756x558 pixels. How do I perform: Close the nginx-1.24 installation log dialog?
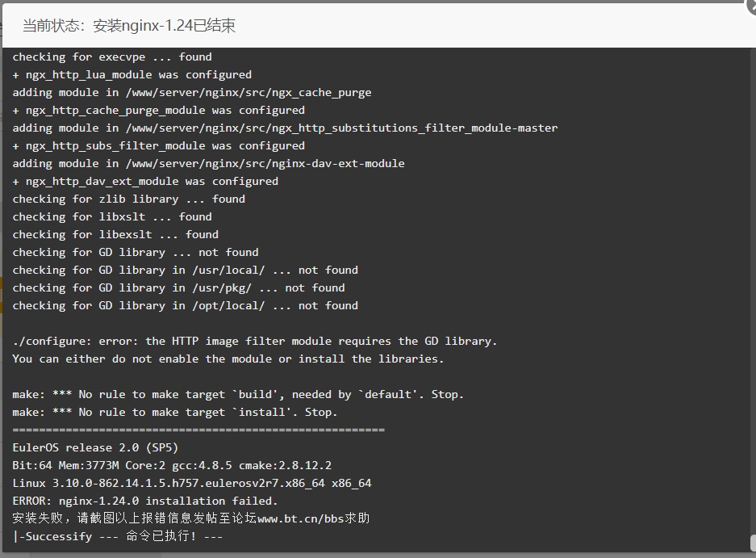750,4
